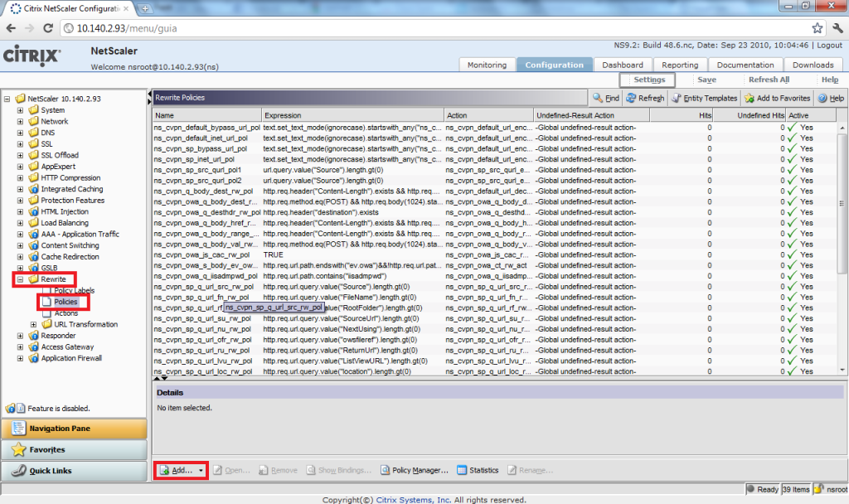The width and height of the screenshot is (849, 504).
Task: Select the Policies tree item
Action: point(65,302)
